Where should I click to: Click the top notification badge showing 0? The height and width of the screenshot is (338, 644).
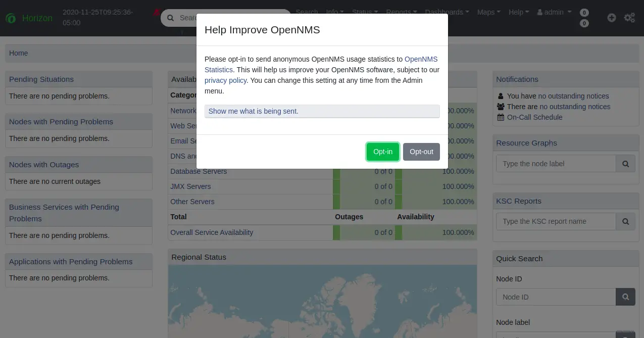584,12
